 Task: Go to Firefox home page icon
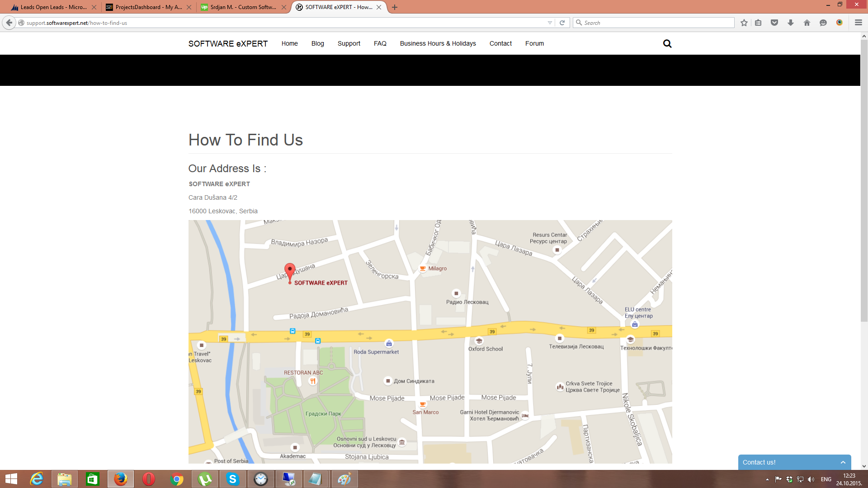807,23
